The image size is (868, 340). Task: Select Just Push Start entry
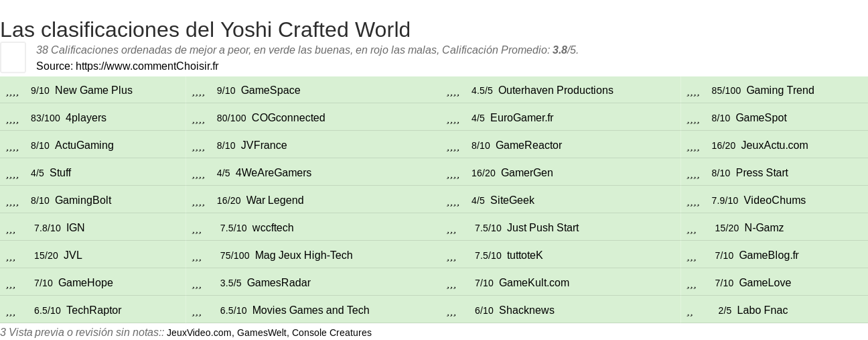pyautogui.click(x=543, y=227)
